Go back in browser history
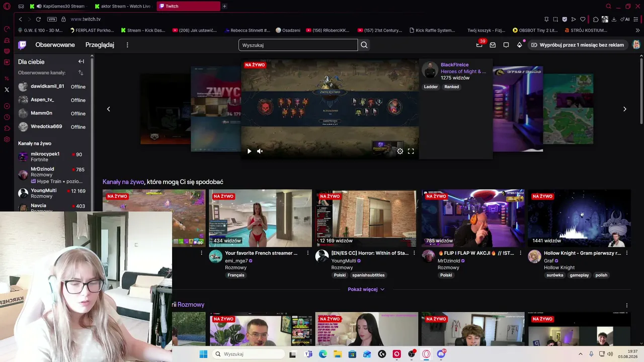Viewport: 644px width, 362px height. click(x=20, y=19)
